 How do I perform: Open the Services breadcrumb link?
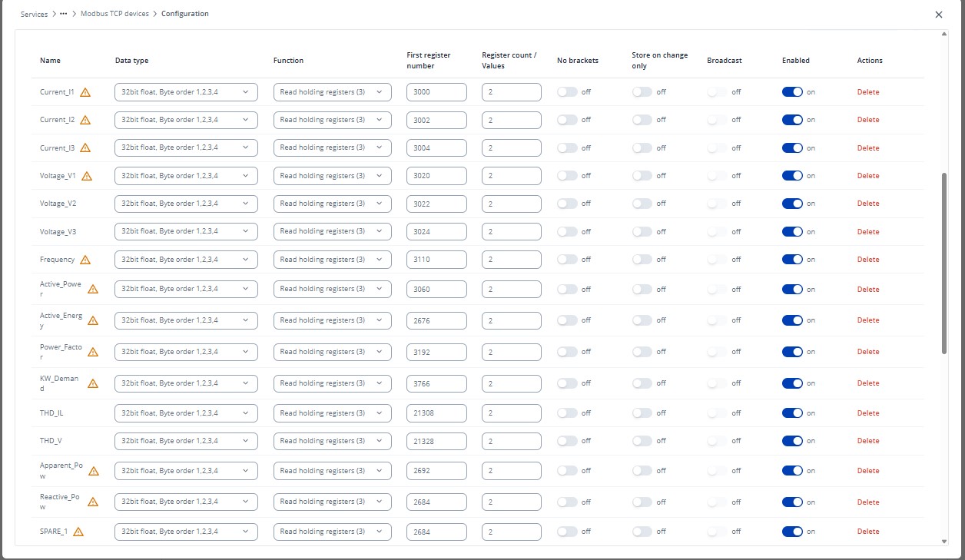tap(34, 14)
